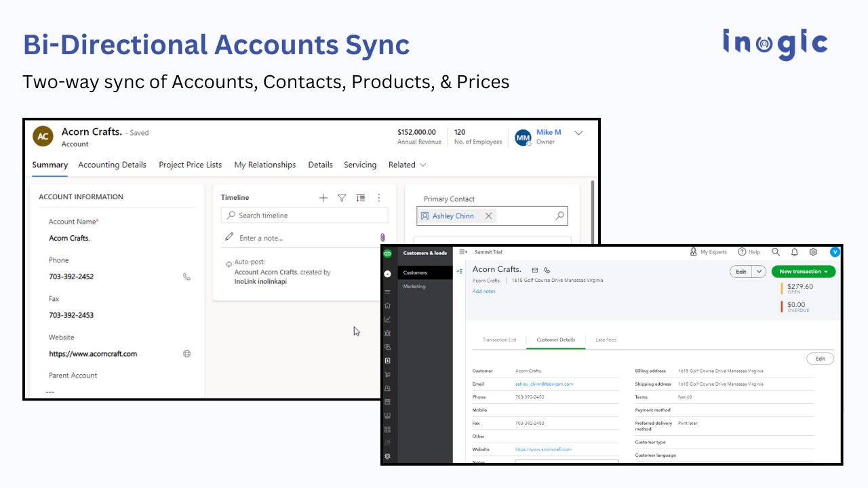Select the Customer Details tab
This screenshot has width=868, height=488.
(556, 340)
